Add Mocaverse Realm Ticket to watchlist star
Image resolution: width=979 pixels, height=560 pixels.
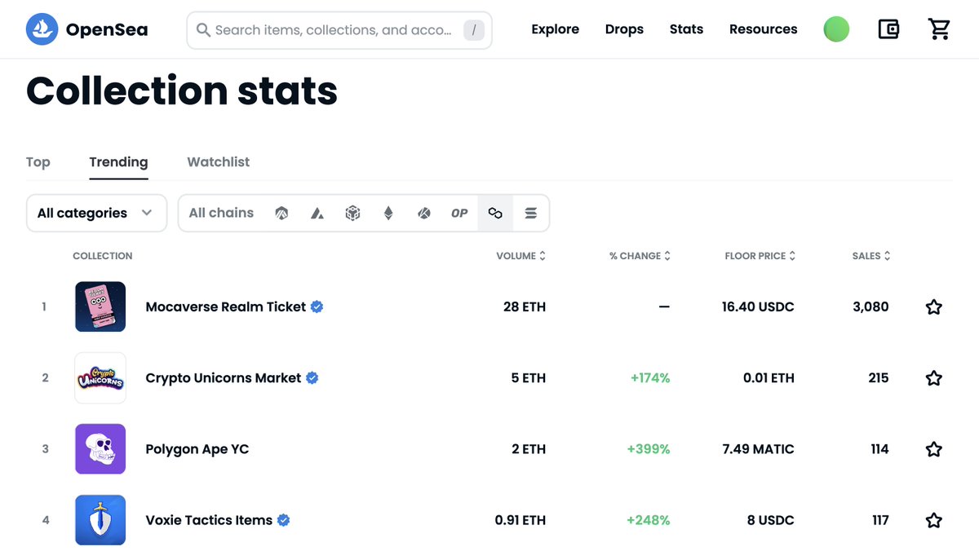(x=934, y=306)
